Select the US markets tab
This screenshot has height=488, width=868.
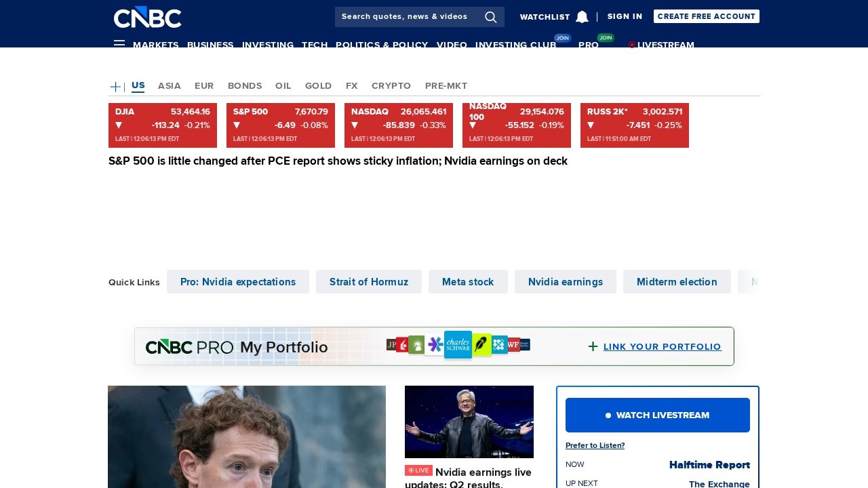[138, 85]
